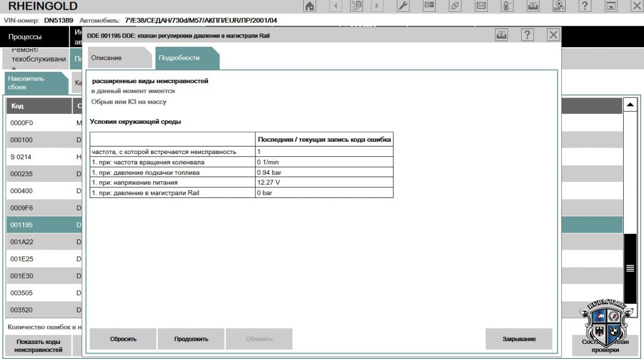Click Показать коды неисправностей button
The image size is (644, 359).
38,346
